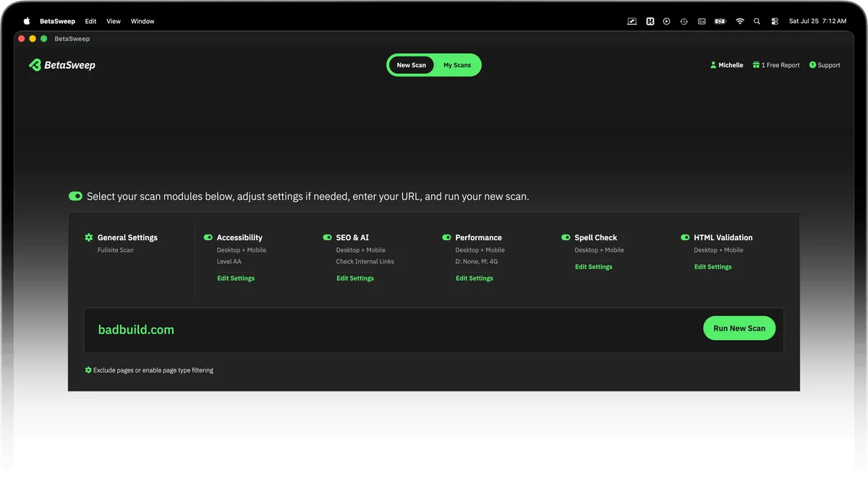Switch to the My Scans tab
Screen dimensions: 868x481
pos(457,65)
